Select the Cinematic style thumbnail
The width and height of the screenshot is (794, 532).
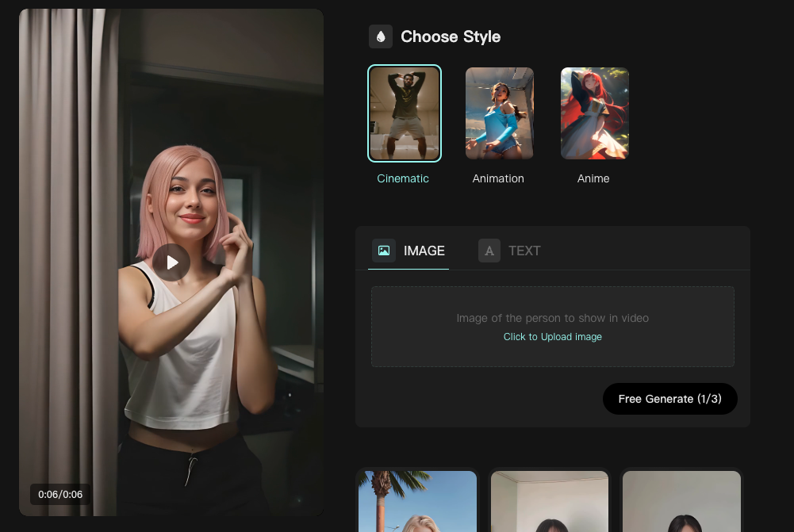404,113
